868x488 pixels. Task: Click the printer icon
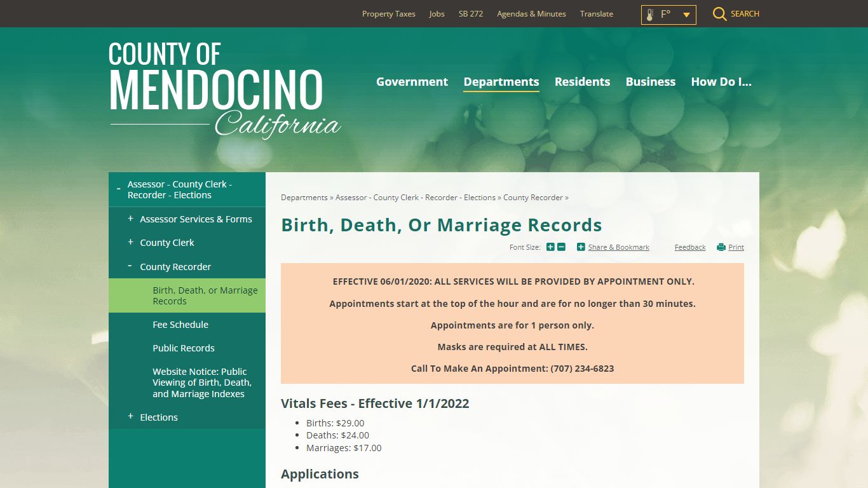tap(721, 247)
